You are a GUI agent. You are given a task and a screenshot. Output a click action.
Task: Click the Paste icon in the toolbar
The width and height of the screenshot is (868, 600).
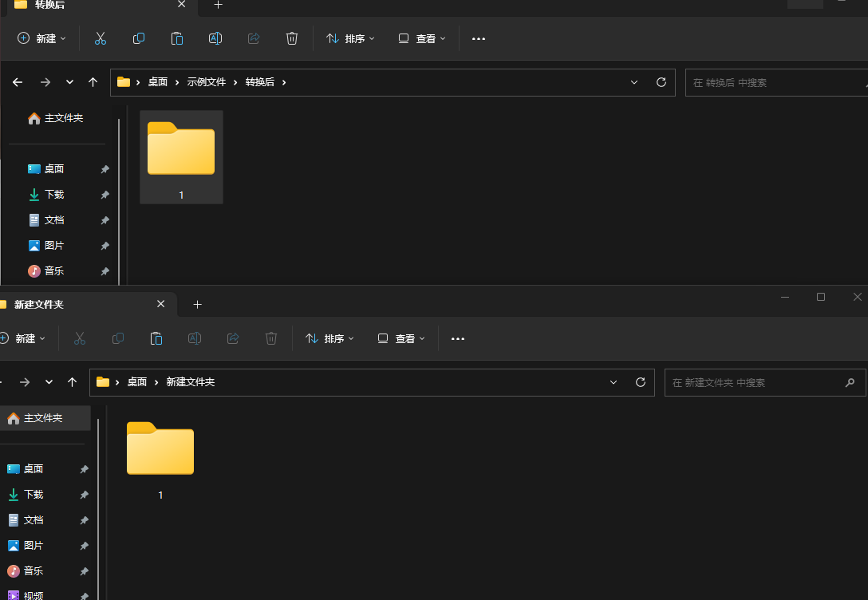pos(176,38)
